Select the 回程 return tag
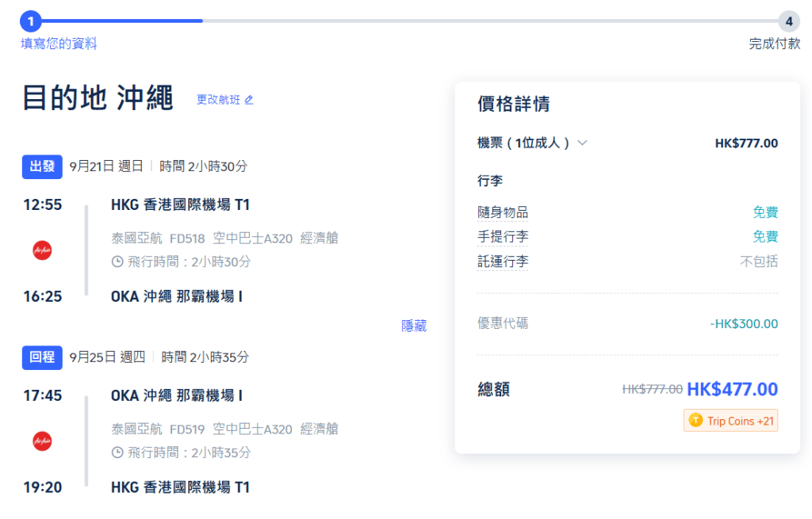812x519 pixels. pyautogui.click(x=42, y=357)
